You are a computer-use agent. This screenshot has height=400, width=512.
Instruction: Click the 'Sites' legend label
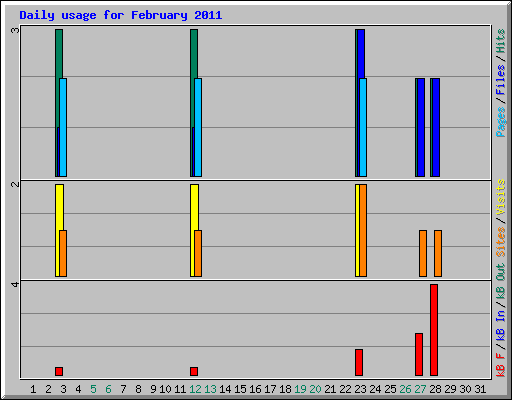tap(501, 242)
